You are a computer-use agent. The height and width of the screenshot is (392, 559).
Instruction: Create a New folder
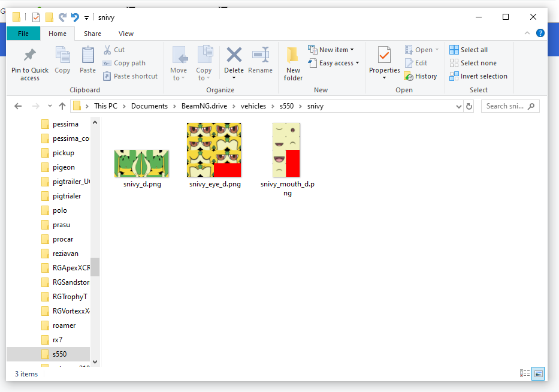pyautogui.click(x=293, y=64)
